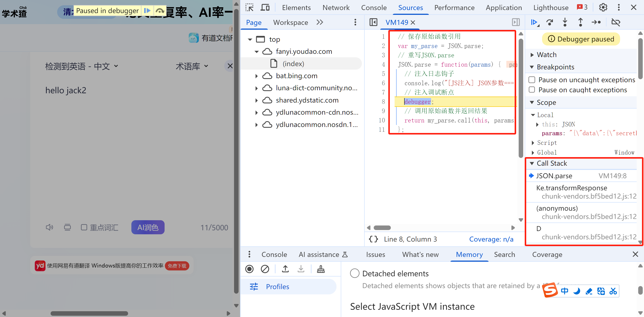Expand the bat.bing.com tree node
The width and height of the screenshot is (644, 317).
pos(256,76)
